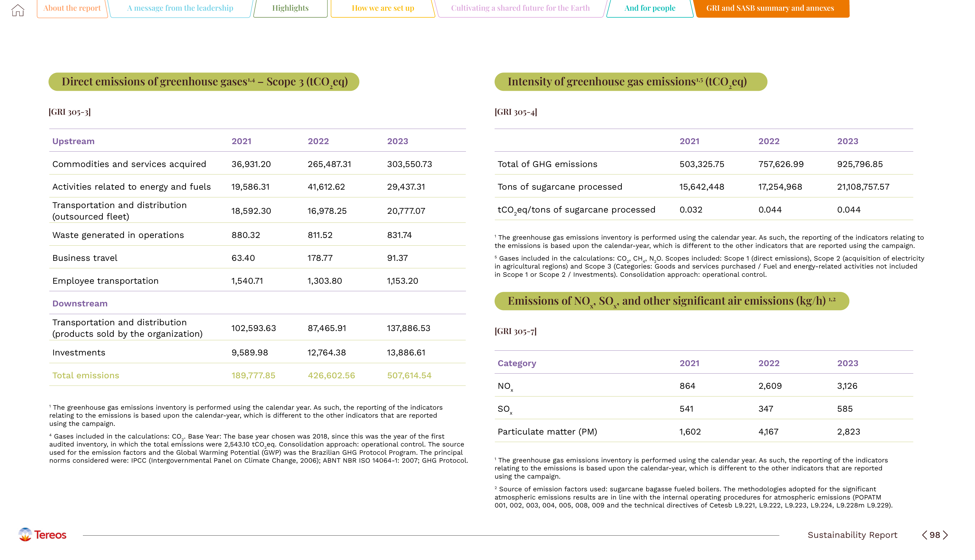Select the Upstream column header
Viewport: 975px width, 560px height.
tap(73, 141)
